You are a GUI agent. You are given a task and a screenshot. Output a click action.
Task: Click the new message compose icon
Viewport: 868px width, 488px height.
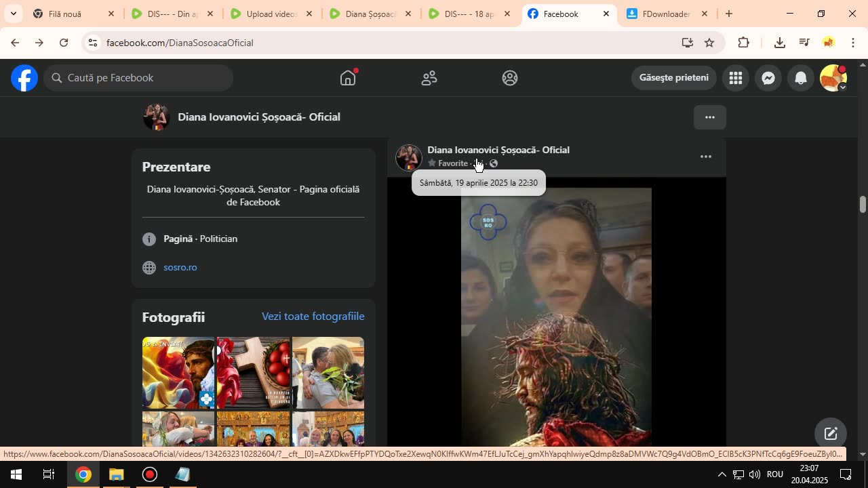coord(831,434)
